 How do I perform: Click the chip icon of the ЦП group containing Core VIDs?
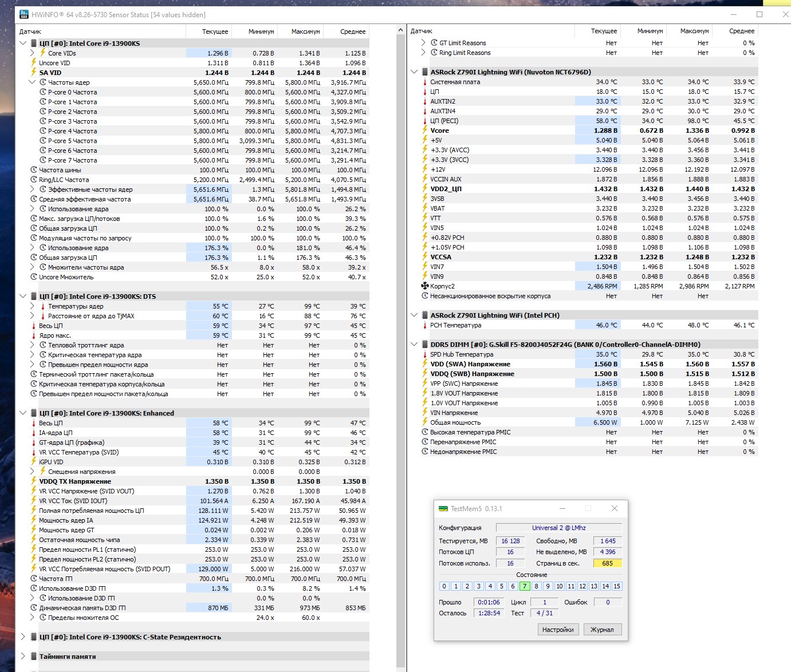point(34,44)
